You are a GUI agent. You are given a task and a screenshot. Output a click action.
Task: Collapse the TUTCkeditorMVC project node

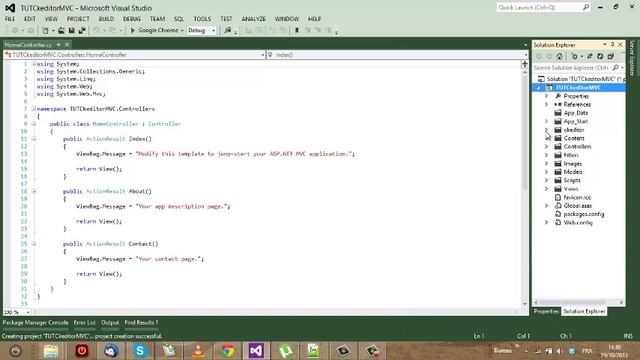coord(539,88)
